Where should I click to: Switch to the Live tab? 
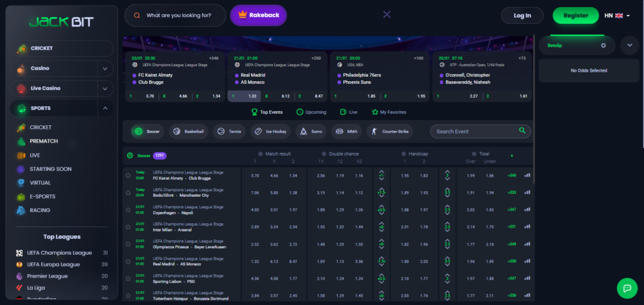pos(348,112)
